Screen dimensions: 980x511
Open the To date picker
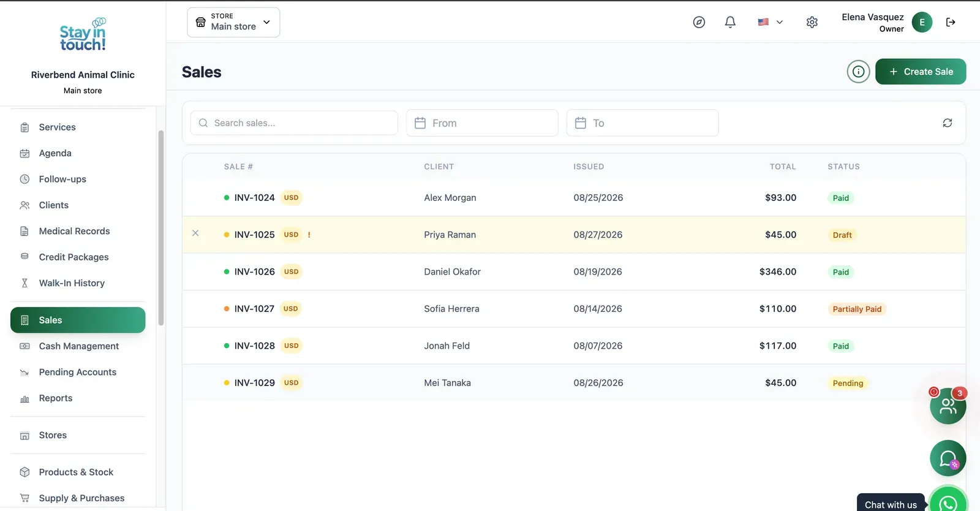click(643, 123)
